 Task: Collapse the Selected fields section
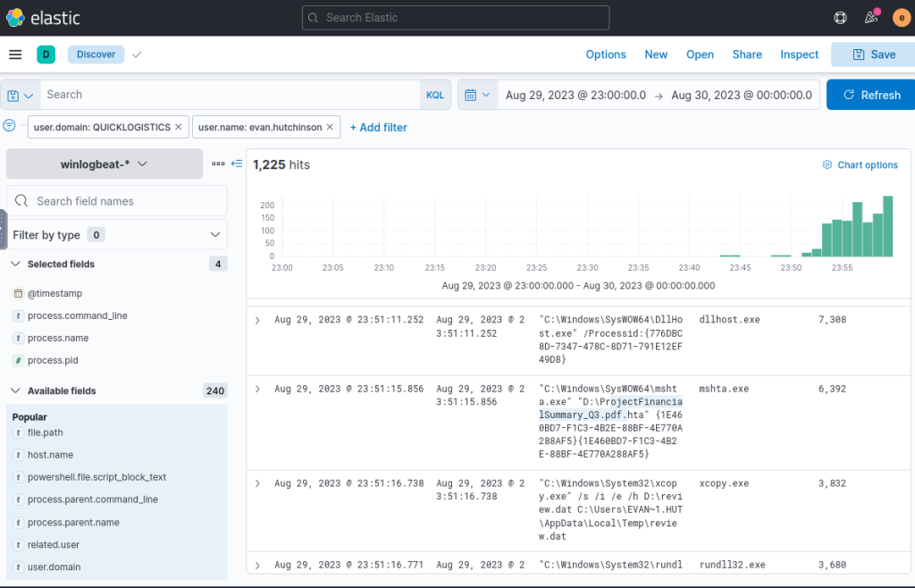click(x=16, y=265)
